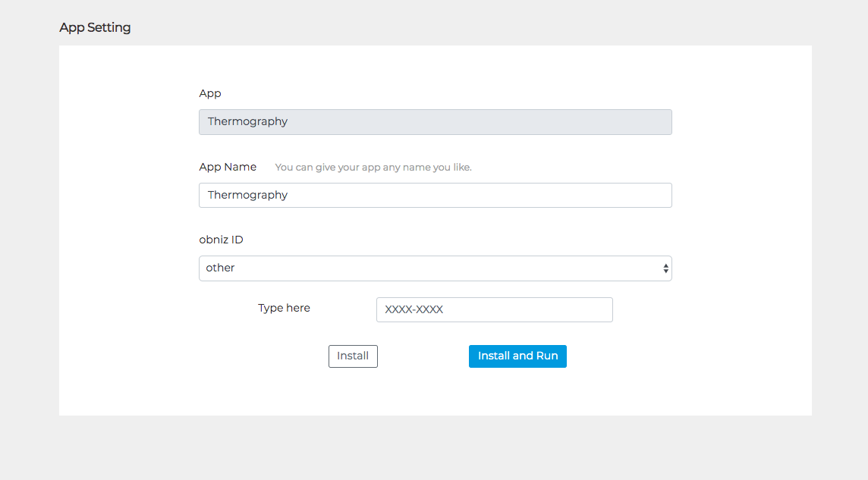Click the empty right end of the XXXX-XXXX field

[584, 310]
